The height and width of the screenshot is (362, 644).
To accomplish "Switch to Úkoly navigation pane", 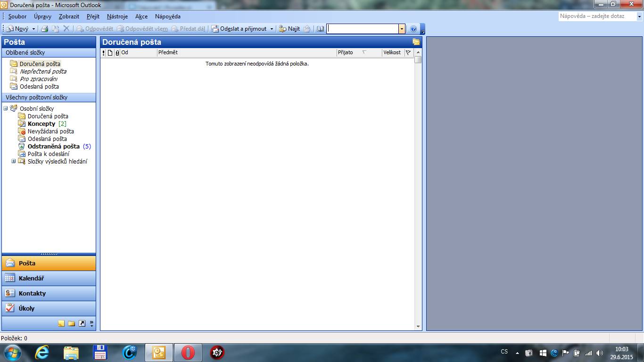I will coord(49,308).
